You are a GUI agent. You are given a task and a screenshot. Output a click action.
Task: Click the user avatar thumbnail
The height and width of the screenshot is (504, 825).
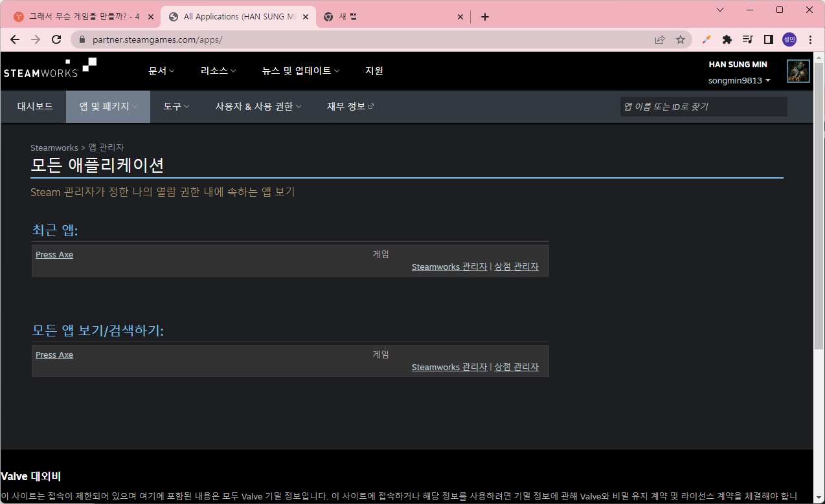coord(798,71)
